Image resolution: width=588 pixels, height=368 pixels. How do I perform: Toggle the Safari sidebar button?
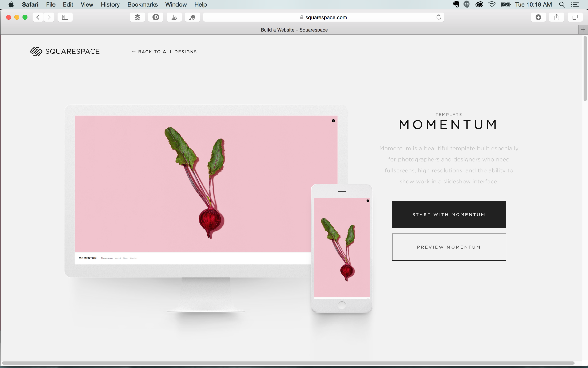(x=65, y=17)
